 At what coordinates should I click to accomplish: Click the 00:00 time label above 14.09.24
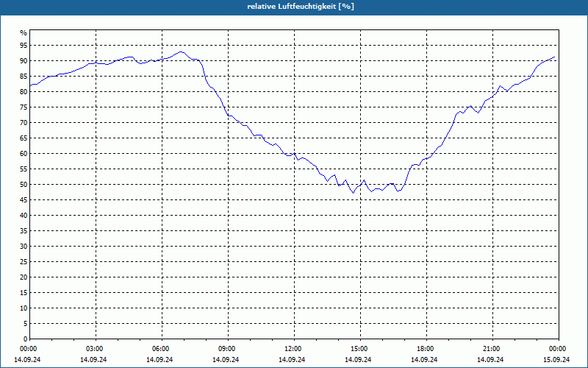coord(28,349)
